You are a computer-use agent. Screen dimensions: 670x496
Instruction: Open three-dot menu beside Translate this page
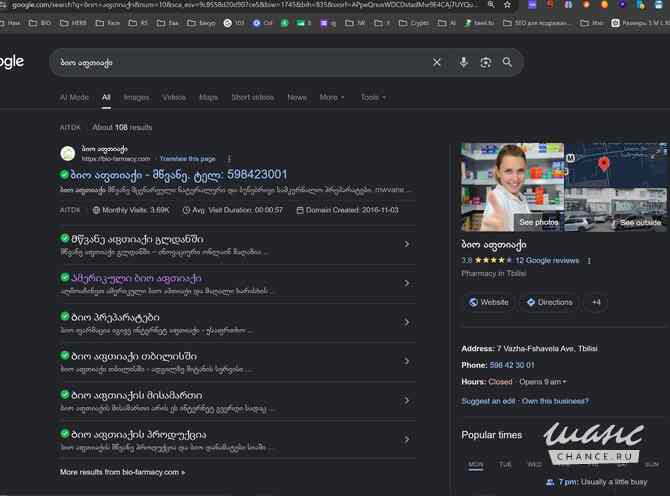[229, 159]
